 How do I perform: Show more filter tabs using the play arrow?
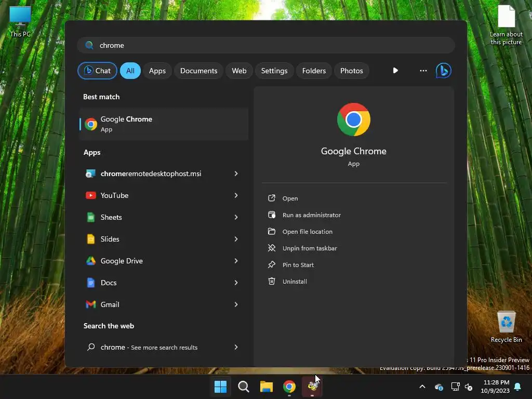(x=395, y=71)
